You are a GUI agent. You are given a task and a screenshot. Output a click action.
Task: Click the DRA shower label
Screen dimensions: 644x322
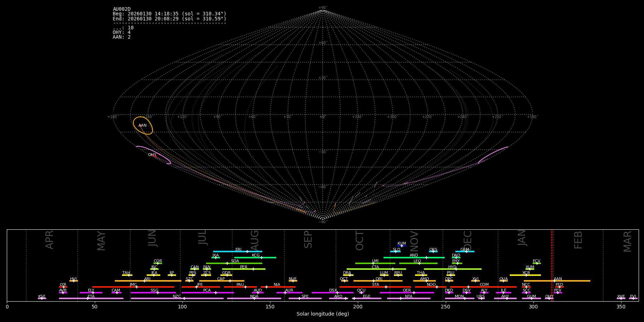click(347, 273)
